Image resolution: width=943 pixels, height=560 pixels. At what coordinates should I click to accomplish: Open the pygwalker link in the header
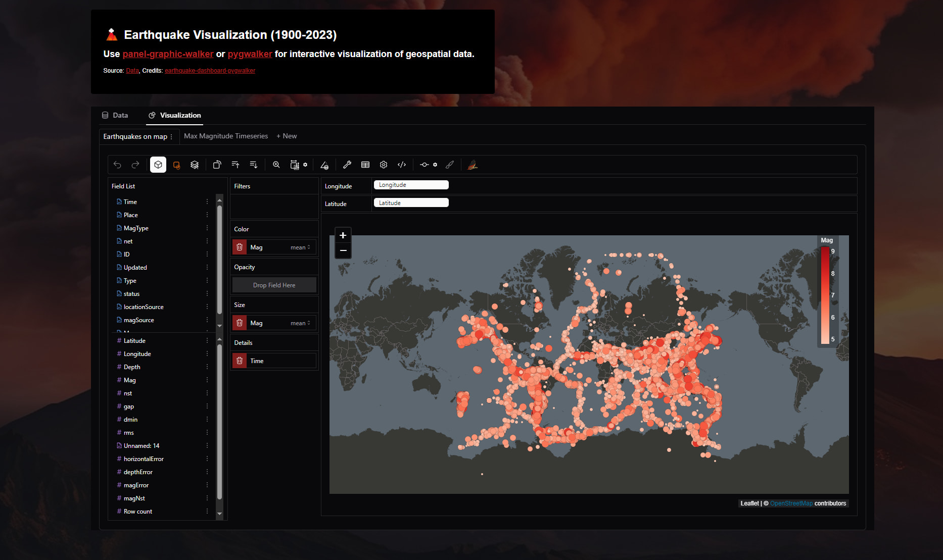point(250,54)
